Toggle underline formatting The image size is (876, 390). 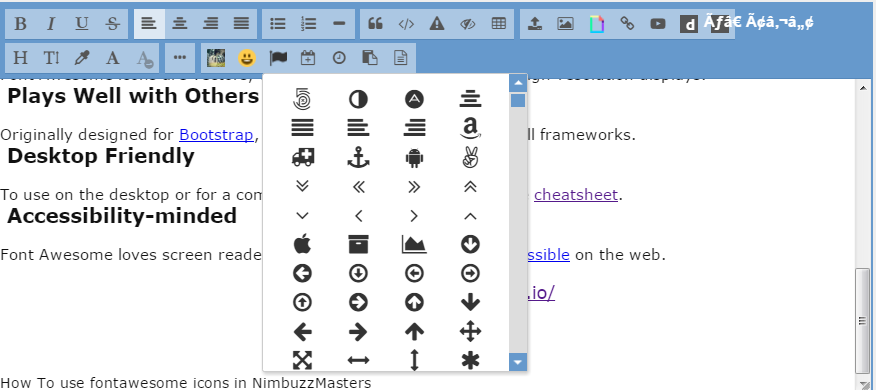[x=82, y=24]
